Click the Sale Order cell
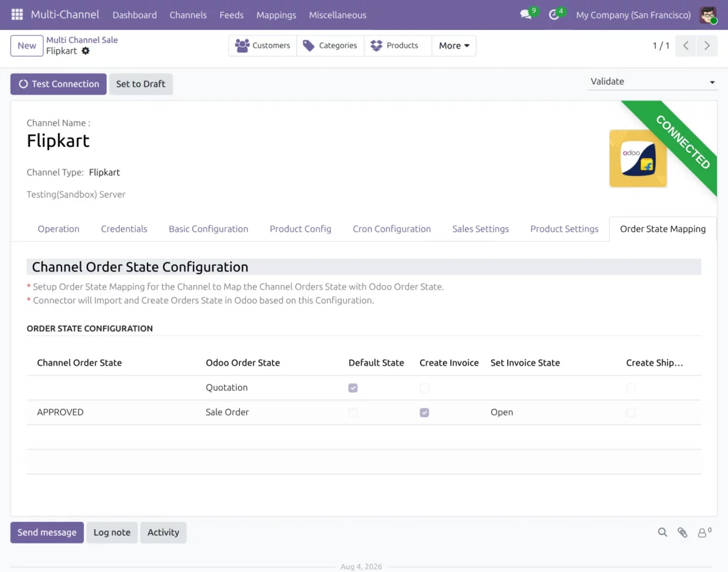Screen dimensions: 728x572 [227, 412]
